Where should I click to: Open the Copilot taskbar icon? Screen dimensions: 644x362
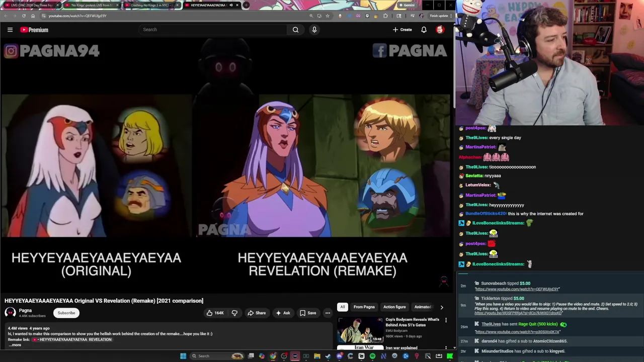coord(262,356)
